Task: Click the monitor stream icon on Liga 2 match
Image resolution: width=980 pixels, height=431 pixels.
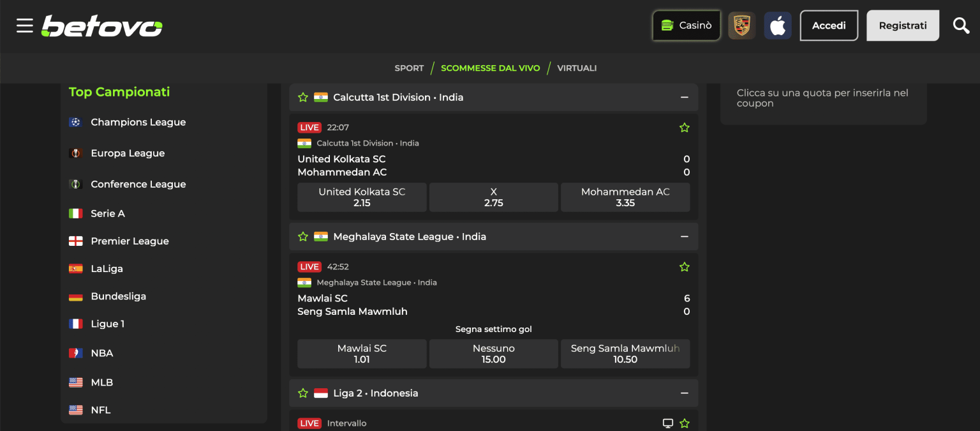Action: [x=668, y=423]
